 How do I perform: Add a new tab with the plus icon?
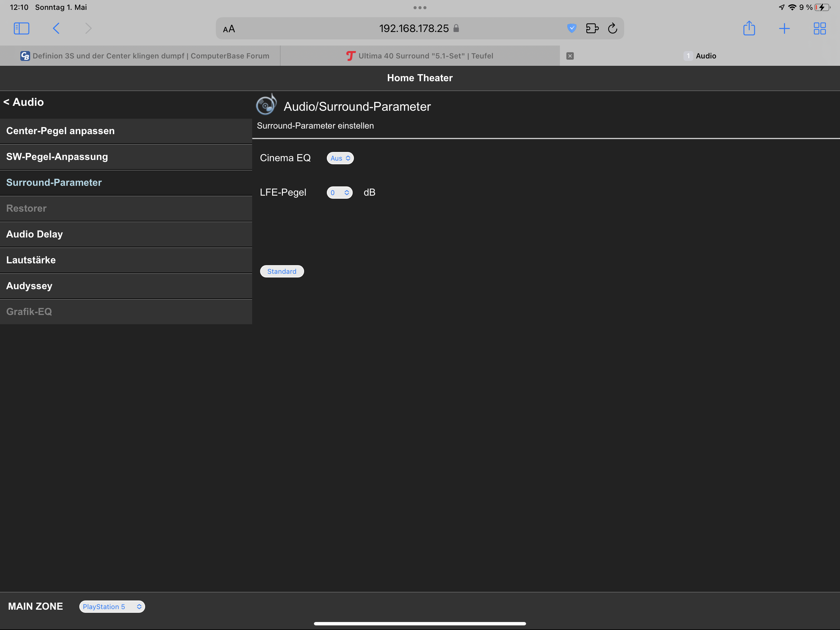[784, 29]
